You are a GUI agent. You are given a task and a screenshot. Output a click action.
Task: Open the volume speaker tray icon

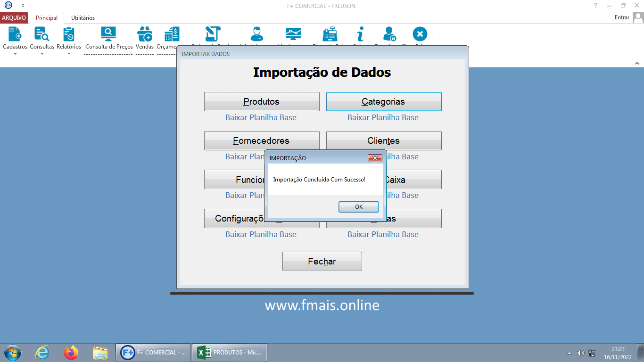[580, 353]
